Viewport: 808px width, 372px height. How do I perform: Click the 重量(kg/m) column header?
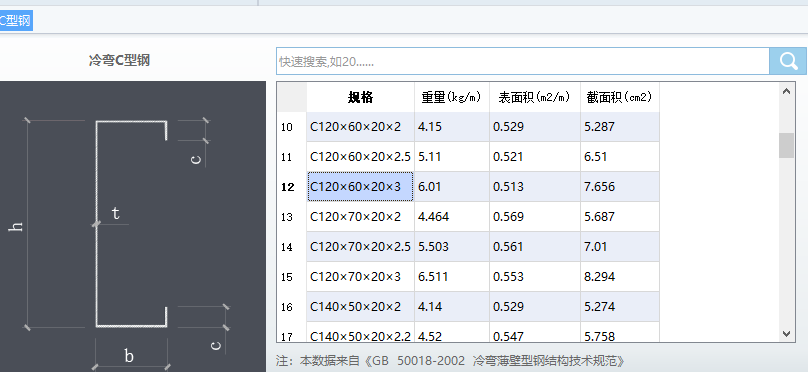pos(452,97)
